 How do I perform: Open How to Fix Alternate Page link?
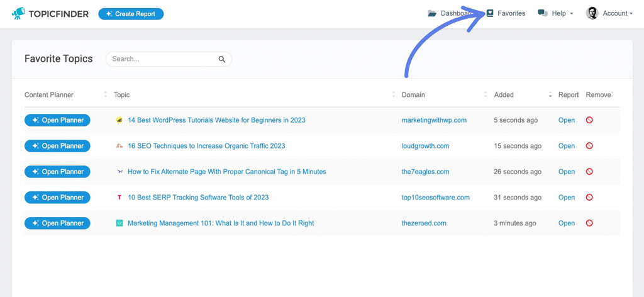(226, 172)
